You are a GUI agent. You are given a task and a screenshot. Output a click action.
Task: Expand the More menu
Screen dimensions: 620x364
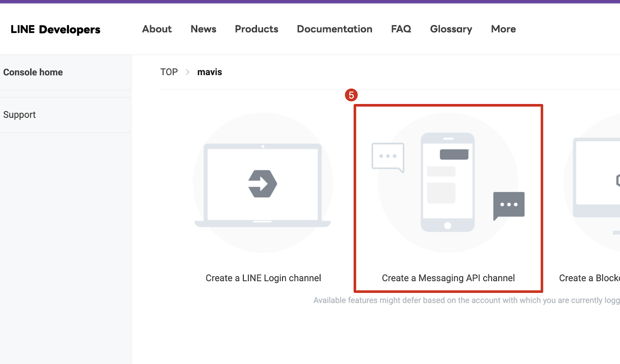point(503,29)
